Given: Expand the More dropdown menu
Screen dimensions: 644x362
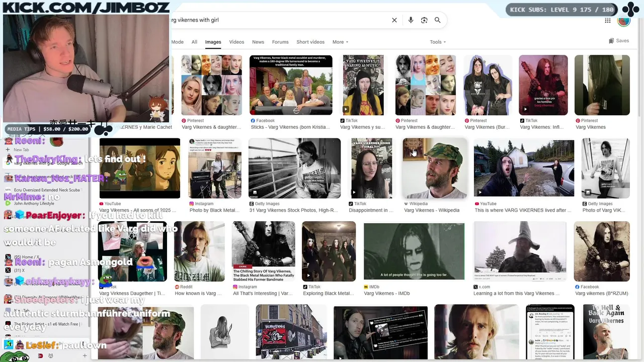Looking at the screenshot, I should [340, 42].
